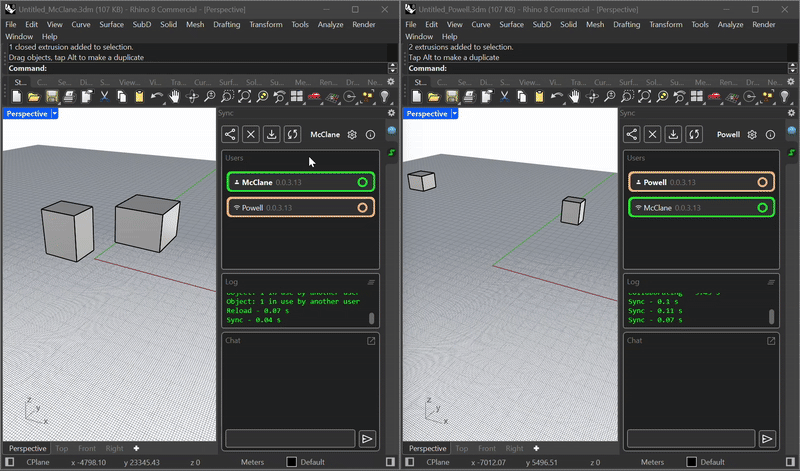Send chat message in McClane window
The height and width of the screenshot is (471, 800).
tap(367, 439)
